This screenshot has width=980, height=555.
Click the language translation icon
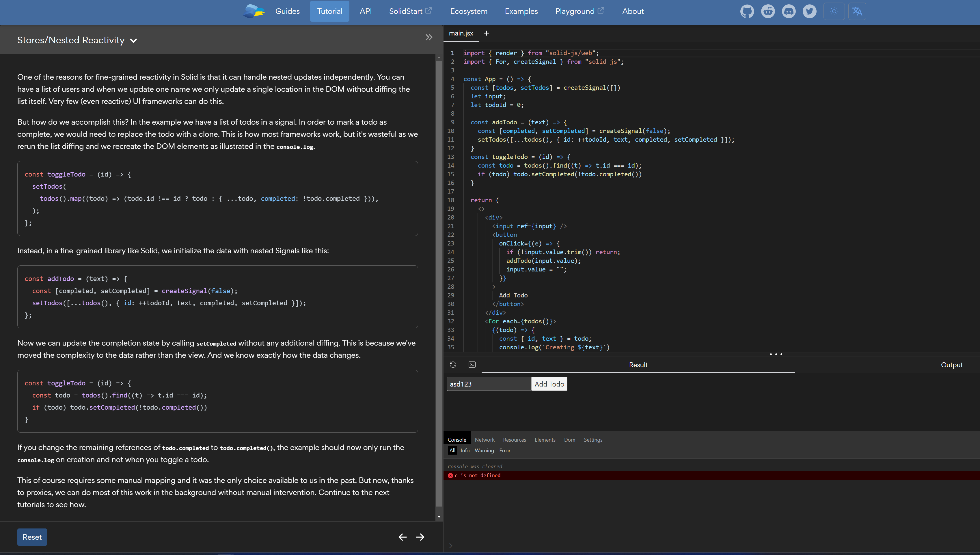[857, 12]
